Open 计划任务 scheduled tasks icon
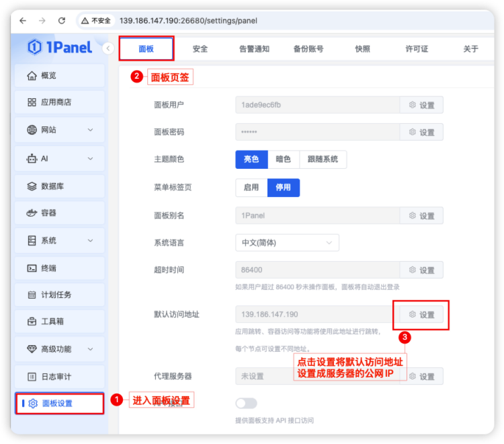Screen dimensions: 504x444 (32, 295)
